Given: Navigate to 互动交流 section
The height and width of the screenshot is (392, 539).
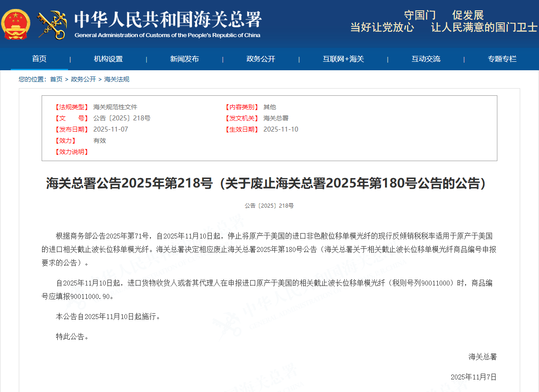Looking at the screenshot, I should tap(426, 59).
